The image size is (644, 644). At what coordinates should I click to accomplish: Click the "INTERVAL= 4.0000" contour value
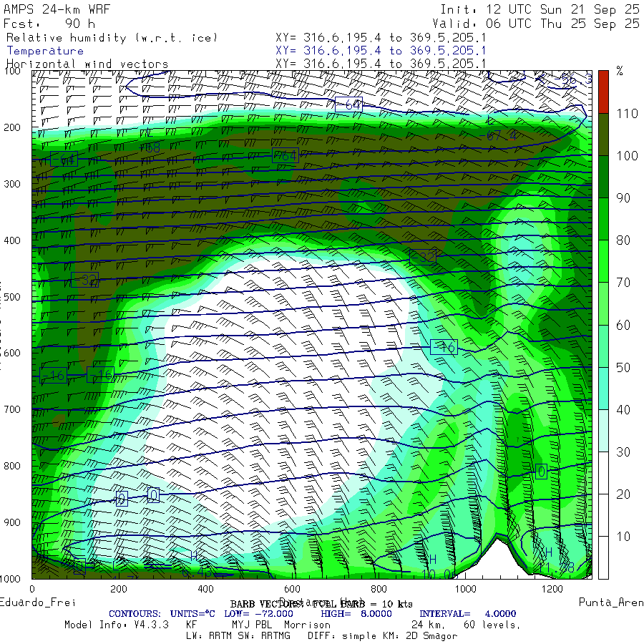(467, 614)
